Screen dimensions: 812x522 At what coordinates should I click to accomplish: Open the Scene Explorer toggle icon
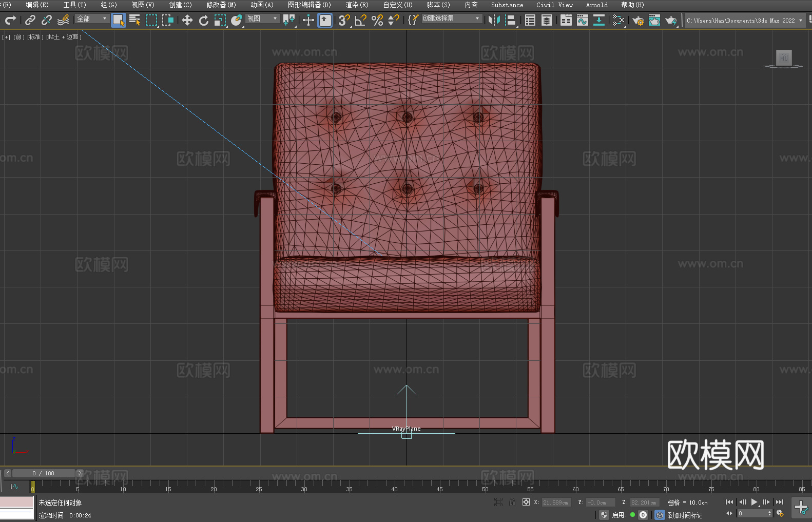point(530,20)
